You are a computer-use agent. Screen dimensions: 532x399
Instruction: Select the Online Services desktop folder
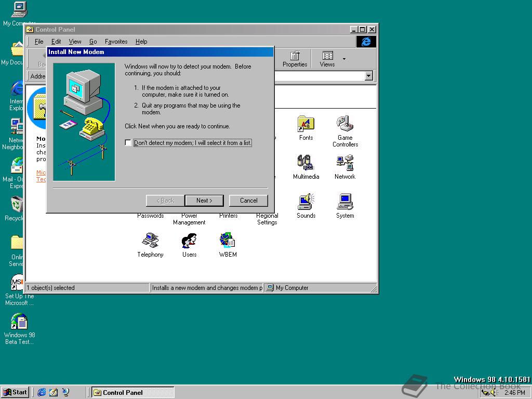pos(16,244)
